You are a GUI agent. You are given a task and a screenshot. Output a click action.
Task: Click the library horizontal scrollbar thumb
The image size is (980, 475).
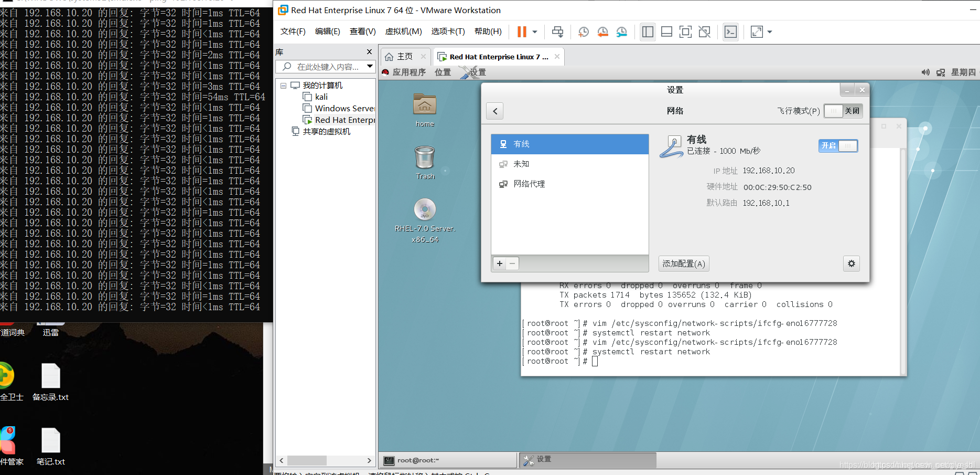[x=307, y=460]
